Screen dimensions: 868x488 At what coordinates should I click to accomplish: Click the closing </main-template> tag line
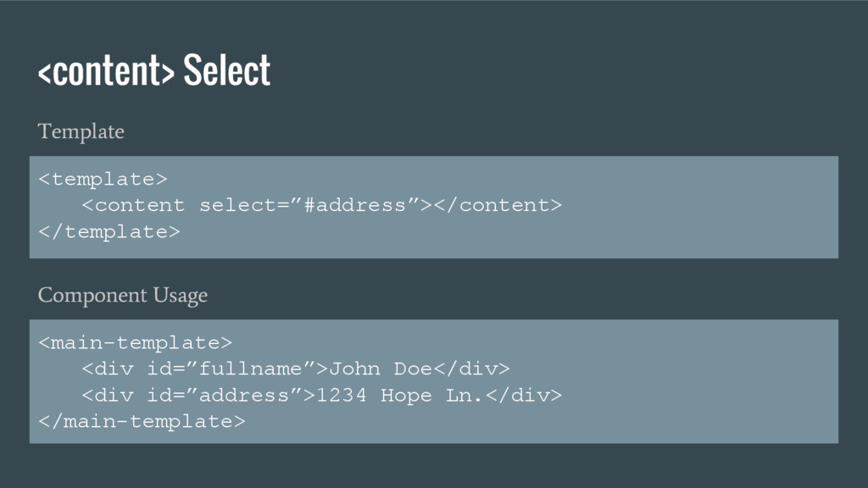coord(142,422)
